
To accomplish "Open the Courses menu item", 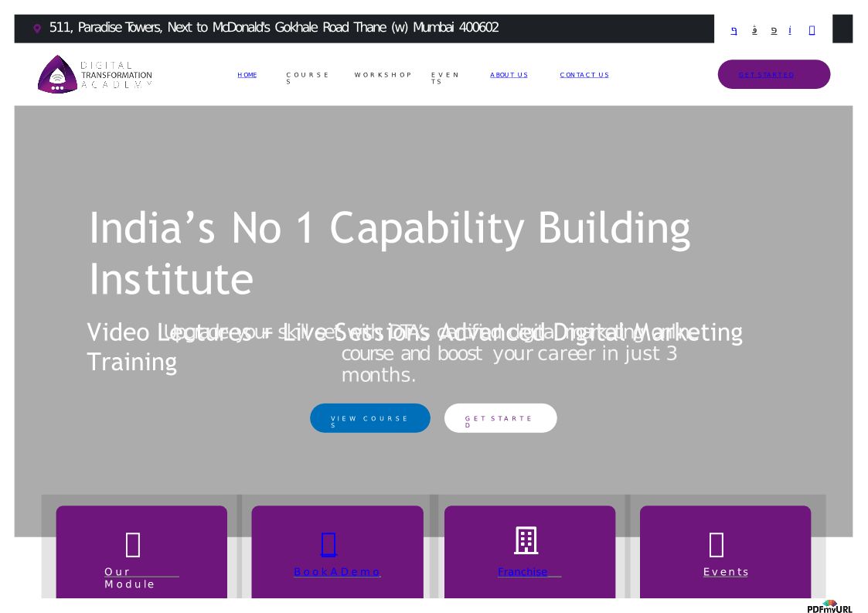I will 307,78.
